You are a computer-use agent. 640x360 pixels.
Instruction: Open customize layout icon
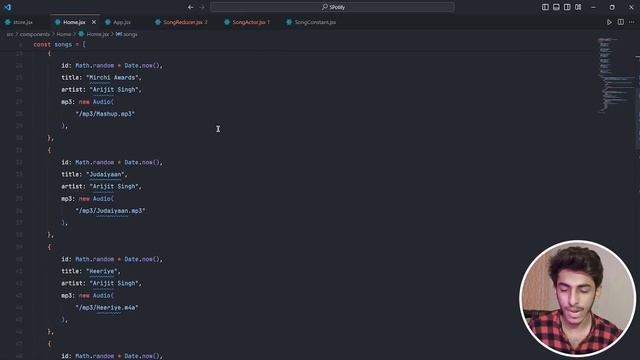(x=578, y=7)
